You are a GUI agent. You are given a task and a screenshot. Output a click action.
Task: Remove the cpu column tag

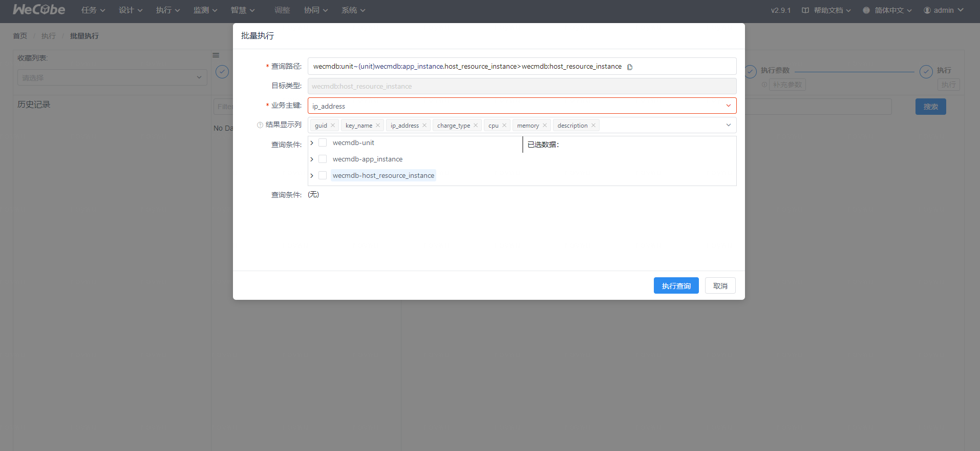(x=504, y=126)
